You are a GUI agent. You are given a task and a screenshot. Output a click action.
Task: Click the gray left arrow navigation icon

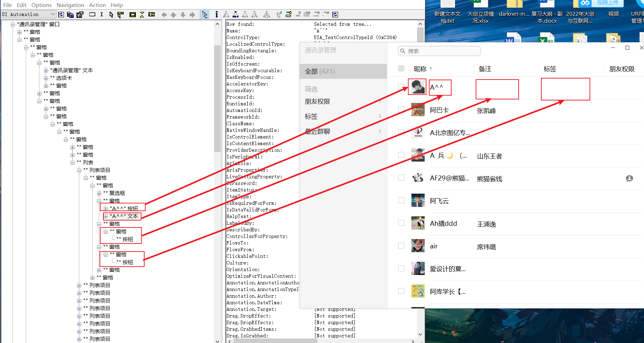(x=164, y=14)
